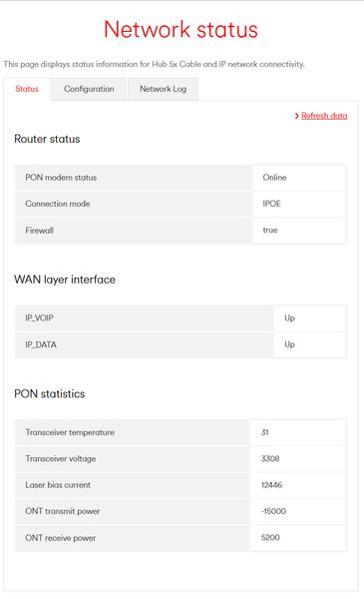Click the PON statistics section heading

50,394
